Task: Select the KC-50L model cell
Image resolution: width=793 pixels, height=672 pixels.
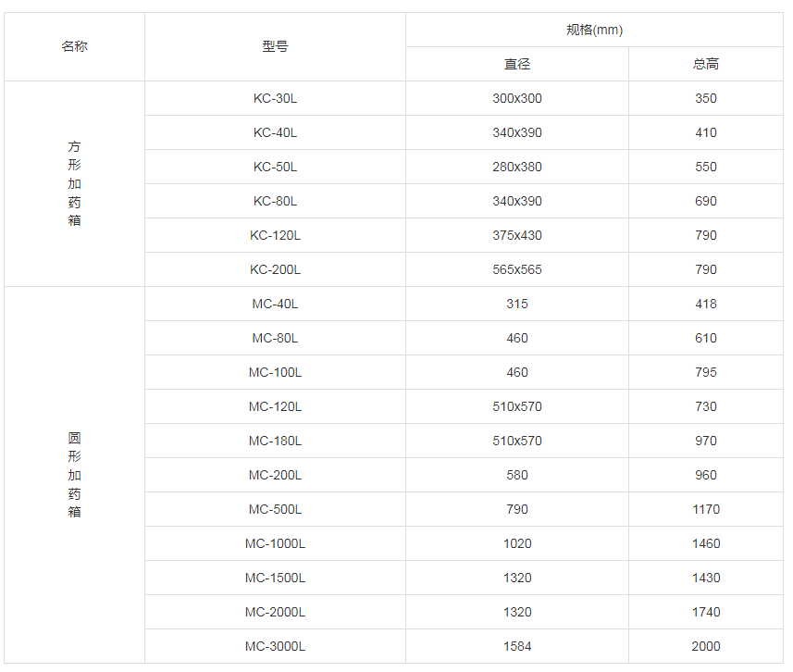Action: (275, 167)
